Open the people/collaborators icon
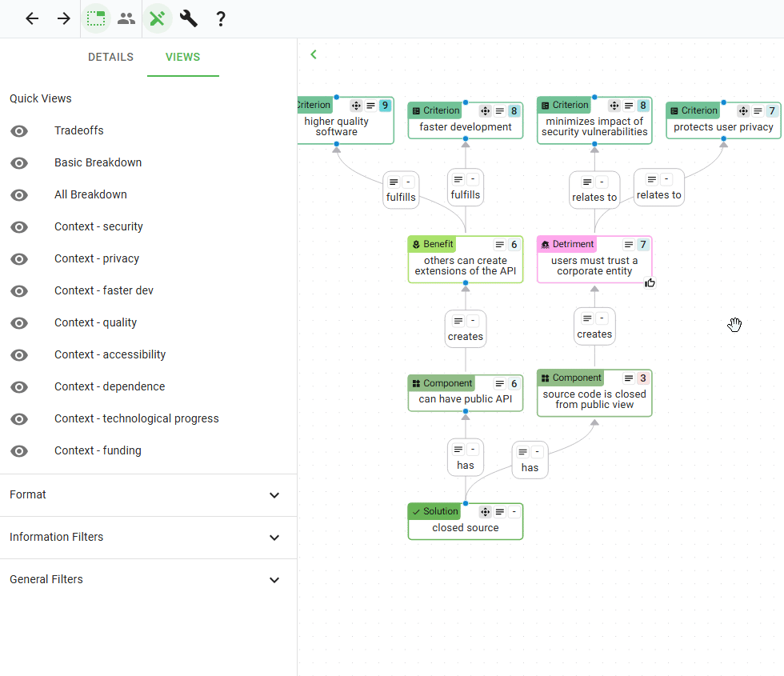784x676 pixels. [x=126, y=19]
